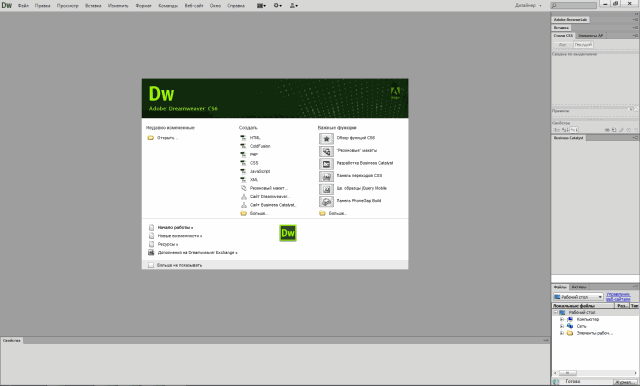Click the PHP document icon
The height and width of the screenshot is (386, 640).
243,155
